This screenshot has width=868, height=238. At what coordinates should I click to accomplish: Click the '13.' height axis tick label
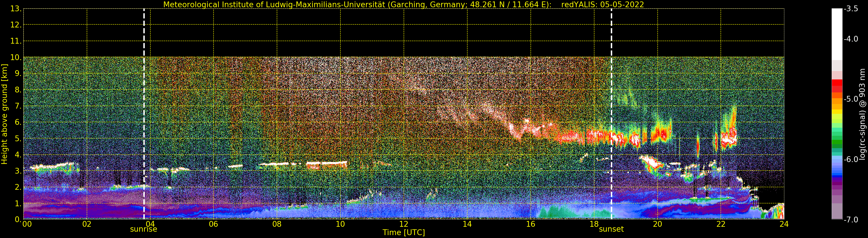(x=16, y=9)
